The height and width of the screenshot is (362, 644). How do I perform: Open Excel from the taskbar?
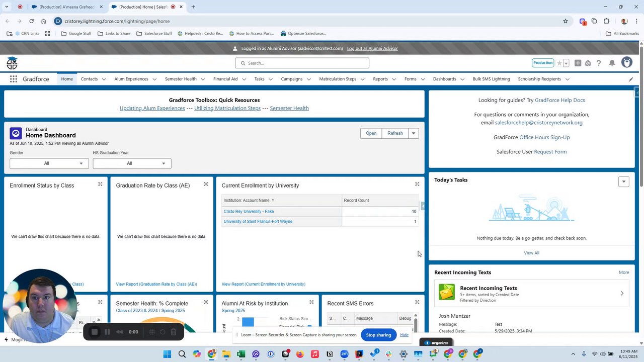[x=241, y=354]
